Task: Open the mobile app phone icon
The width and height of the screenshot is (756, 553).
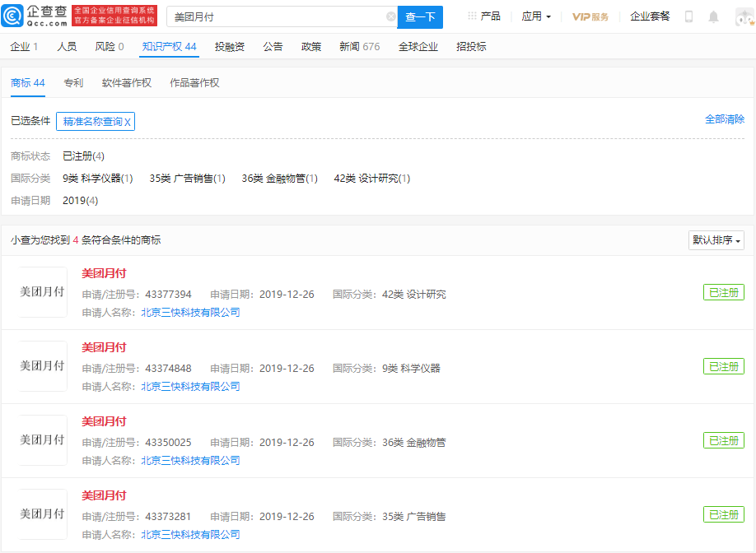Action: click(689, 16)
